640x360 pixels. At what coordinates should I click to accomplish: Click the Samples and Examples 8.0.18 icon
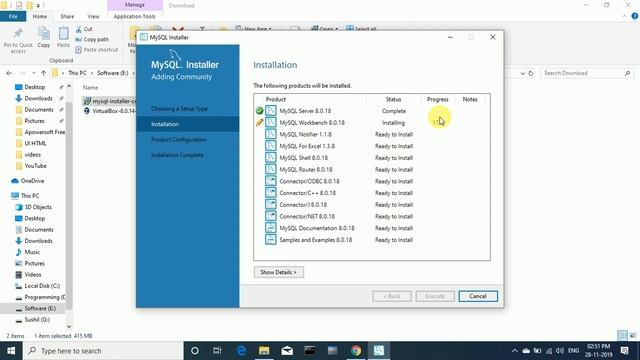pyautogui.click(x=271, y=240)
